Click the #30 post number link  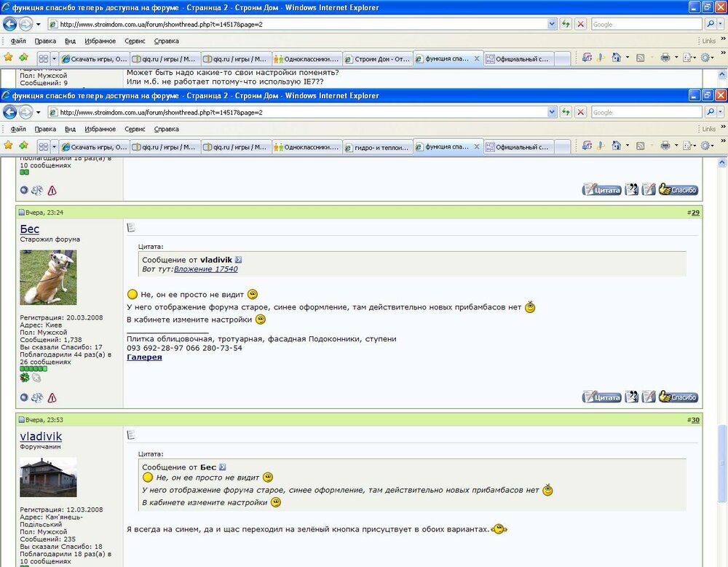click(695, 420)
